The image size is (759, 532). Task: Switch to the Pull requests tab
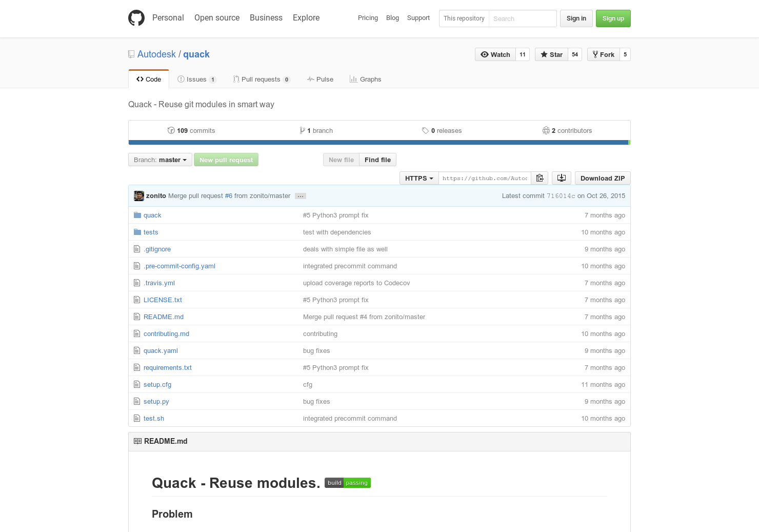pyautogui.click(x=262, y=79)
